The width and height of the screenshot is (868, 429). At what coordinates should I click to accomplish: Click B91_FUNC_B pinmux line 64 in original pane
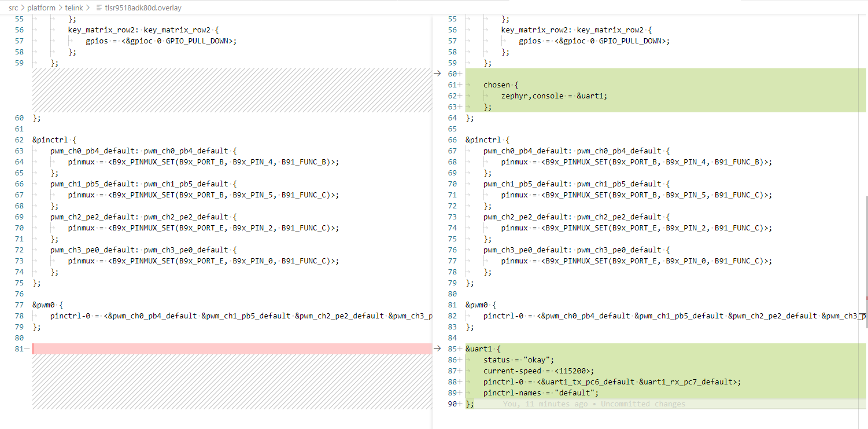pos(204,162)
